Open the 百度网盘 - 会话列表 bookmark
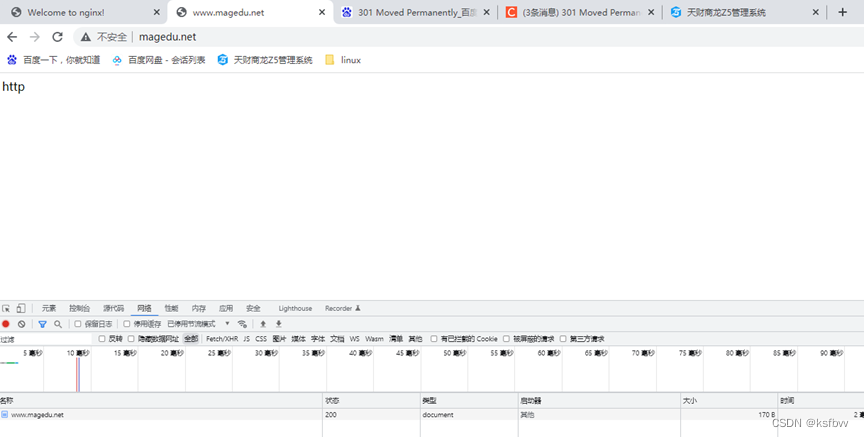Screen dimensions: 864x437 point(159,60)
